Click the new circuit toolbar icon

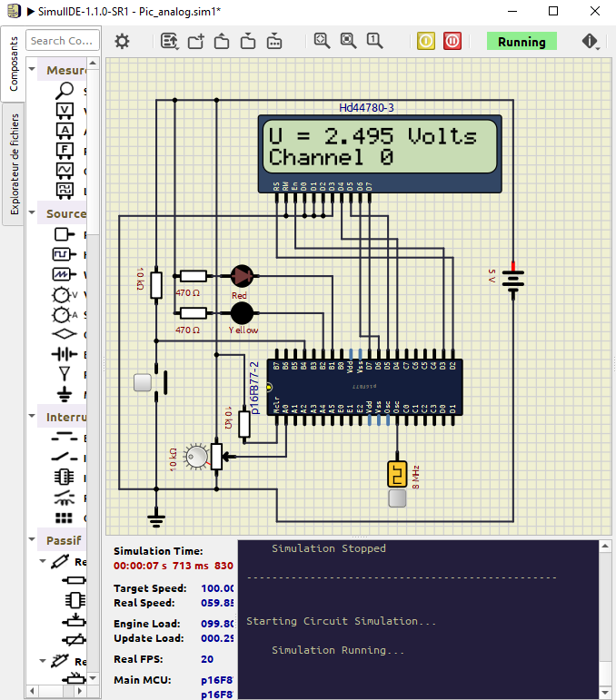pos(196,41)
